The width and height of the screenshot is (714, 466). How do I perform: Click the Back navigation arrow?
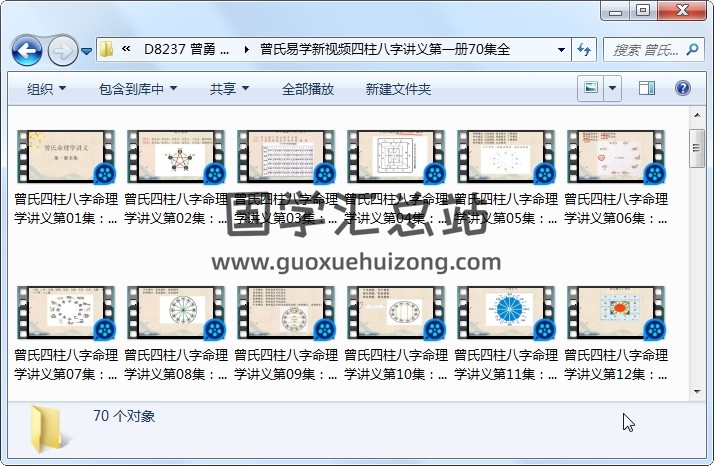[x=27, y=50]
